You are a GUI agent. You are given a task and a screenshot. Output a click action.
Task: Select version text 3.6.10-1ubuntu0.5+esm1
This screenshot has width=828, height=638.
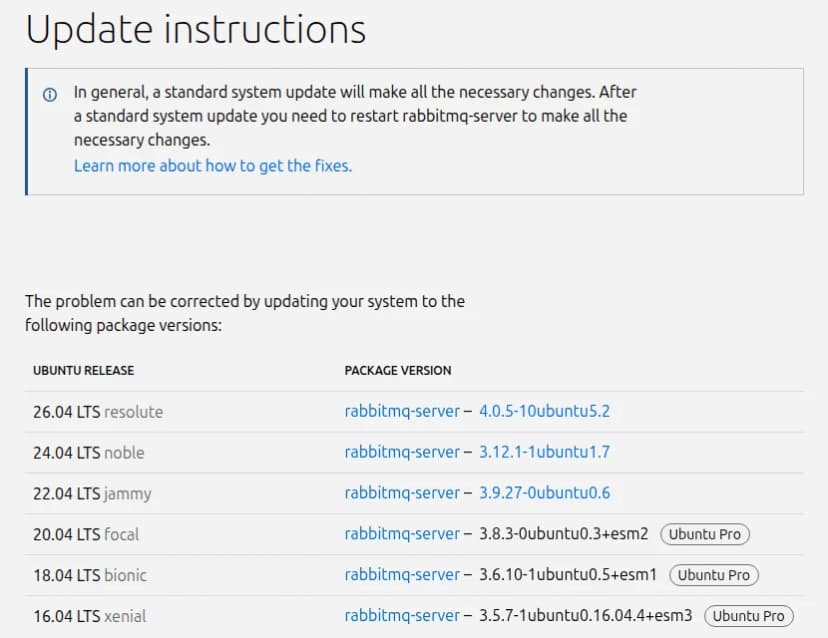click(568, 575)
